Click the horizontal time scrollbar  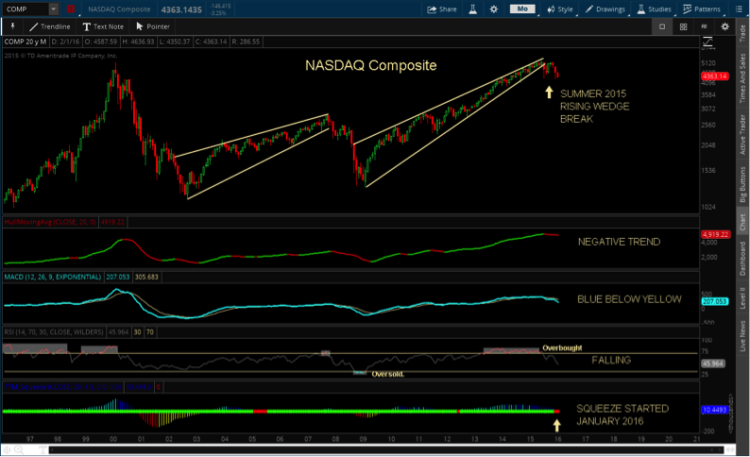386,450
